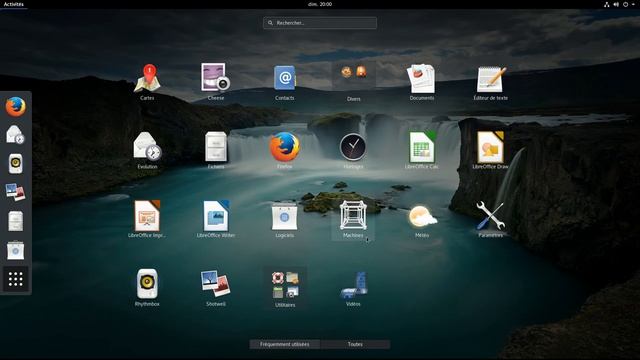Open Paramètres settings

[x=491, y=218]
